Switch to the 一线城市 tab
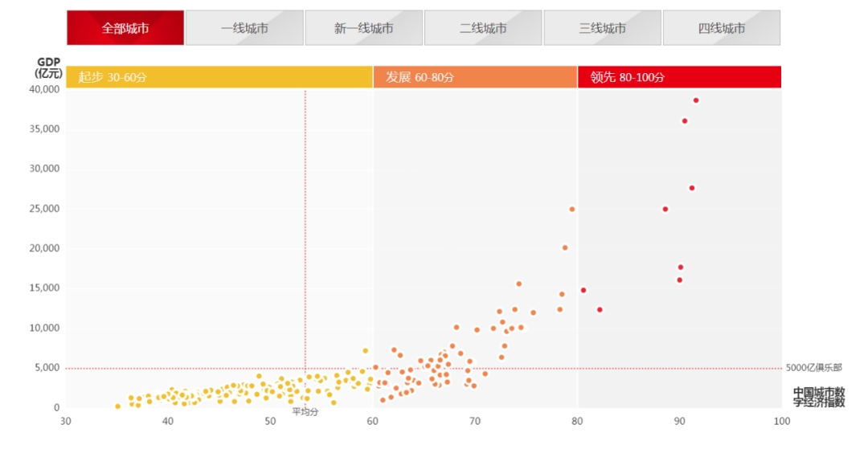This screenshot has height=453, width=868. (244, 28)
